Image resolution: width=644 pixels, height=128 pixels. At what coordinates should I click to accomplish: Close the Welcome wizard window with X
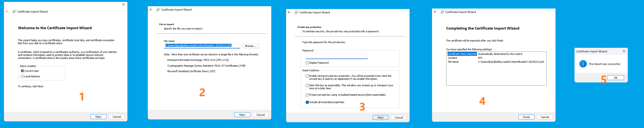click(x=123, y=4)
